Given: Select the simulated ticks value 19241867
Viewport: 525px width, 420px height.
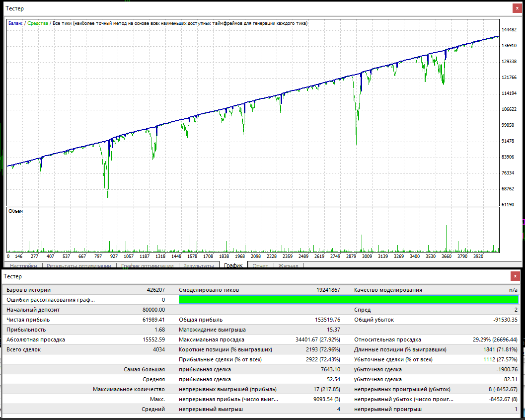Looking at the screenshot, I should (328, 290).
